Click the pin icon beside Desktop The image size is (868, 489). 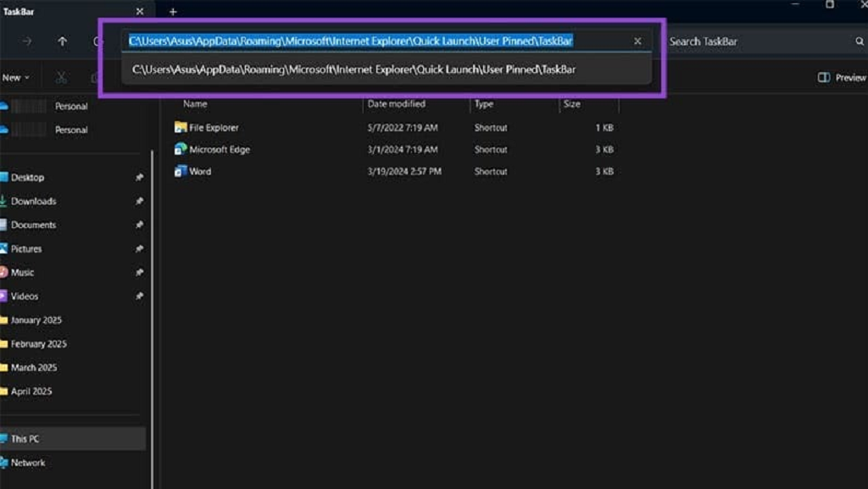[139, 177]
